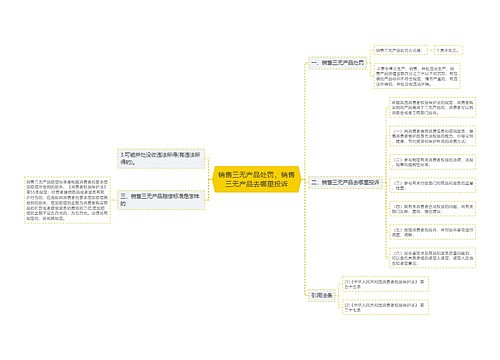Screen dimensions: 500x360
Task: Select node '3.可能并处没收违法所得'
Action: (x=161, y=159)
